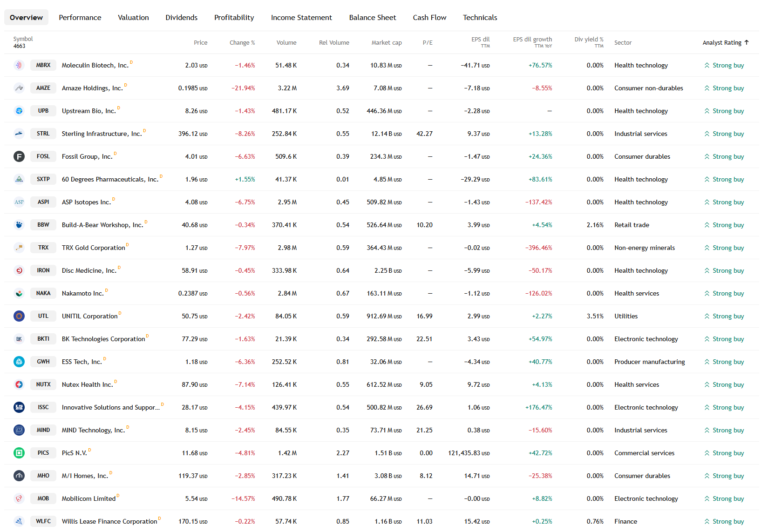Click the Build-A-Bear Workshop (BBW) logo icon

[19, 225]
